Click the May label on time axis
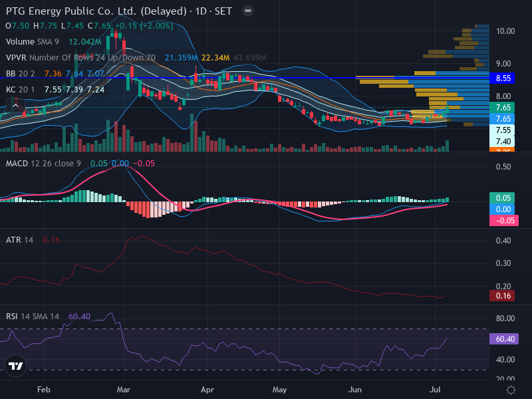Viewport: 532px width, 399px height. pos(279,390)
